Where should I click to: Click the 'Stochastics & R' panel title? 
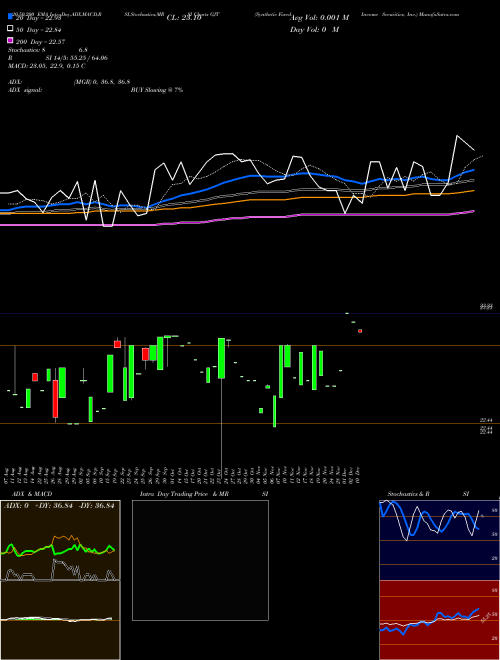tap(409, 494)
